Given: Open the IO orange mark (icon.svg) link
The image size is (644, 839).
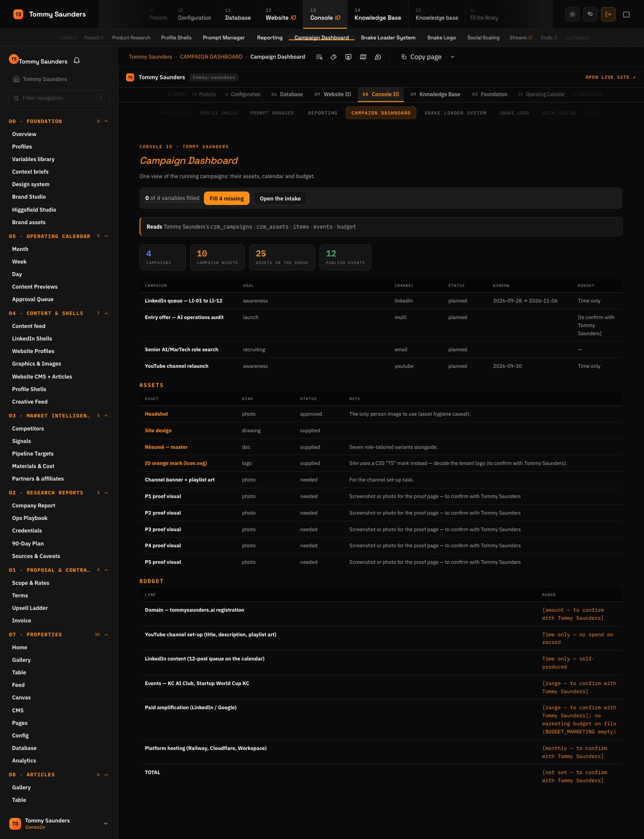Looking at the screenshot, I should tap(176, 463).
